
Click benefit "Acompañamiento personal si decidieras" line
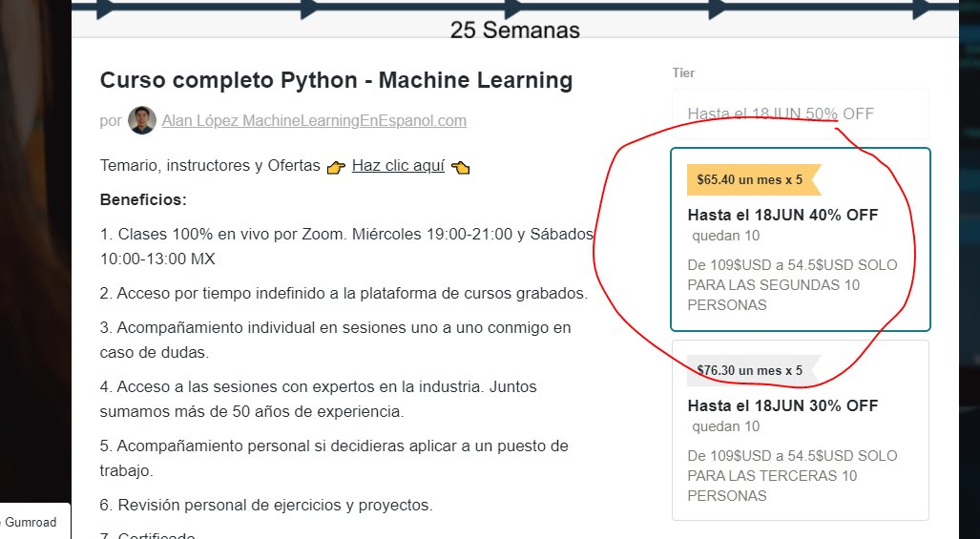(334, 459)
